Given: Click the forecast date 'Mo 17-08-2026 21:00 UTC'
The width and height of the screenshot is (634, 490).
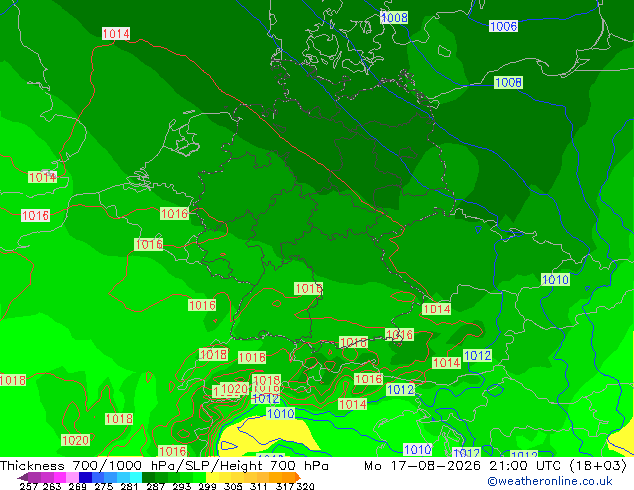Looking at the screenshot, I should [x=463, y=466].
